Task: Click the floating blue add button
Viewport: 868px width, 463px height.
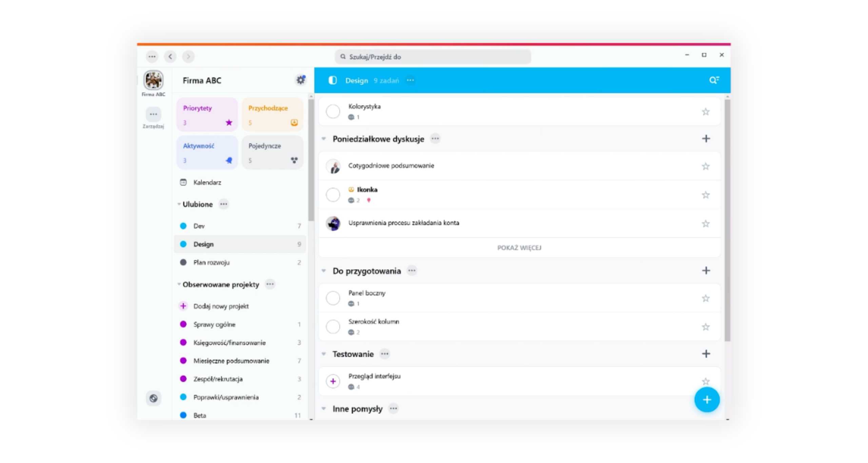Action: (707, 400)
